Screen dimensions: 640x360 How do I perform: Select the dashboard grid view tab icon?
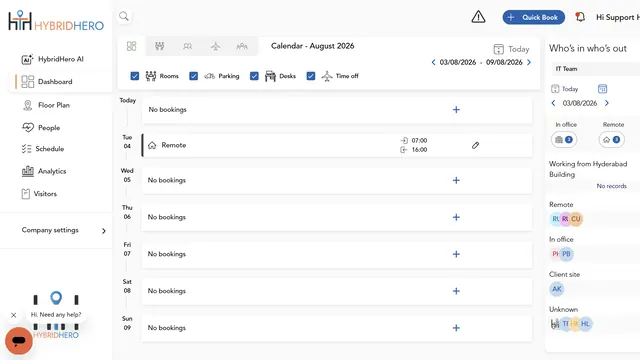pos(131,46)
